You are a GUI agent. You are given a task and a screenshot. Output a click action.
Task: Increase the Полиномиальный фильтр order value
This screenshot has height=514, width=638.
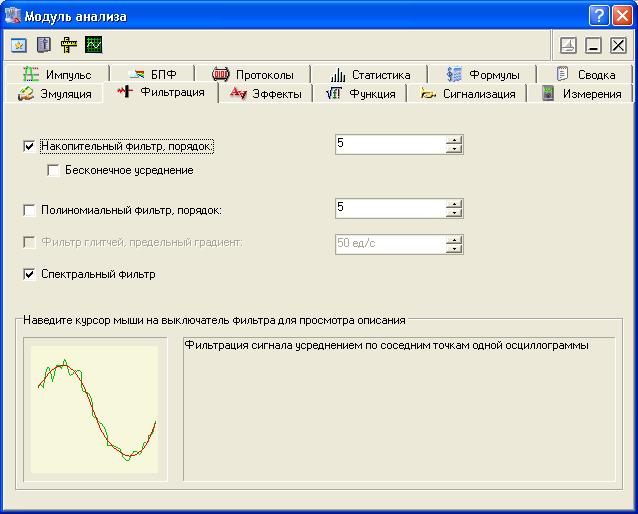[454, 204]
